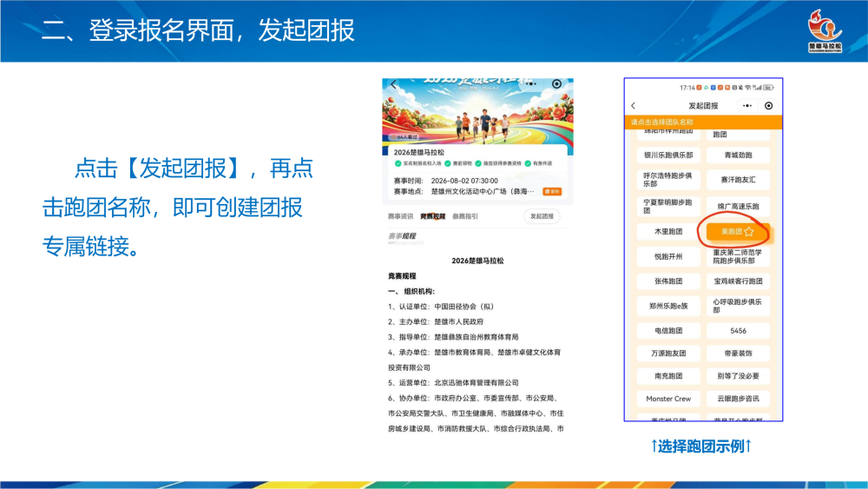The width and height of the screenshot is (868, 489).
Task: Switch to the 参赛指引 tab
Action: (x=465, y=216)
